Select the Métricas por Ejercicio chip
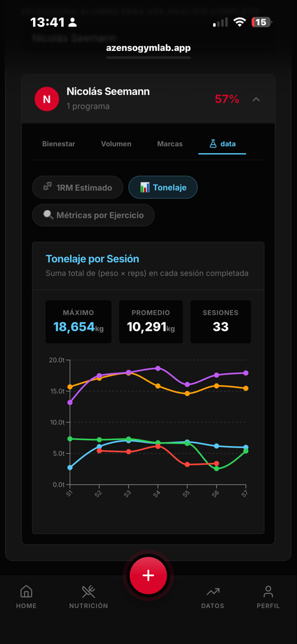This screenshot has width=297, height=644. 93,215
